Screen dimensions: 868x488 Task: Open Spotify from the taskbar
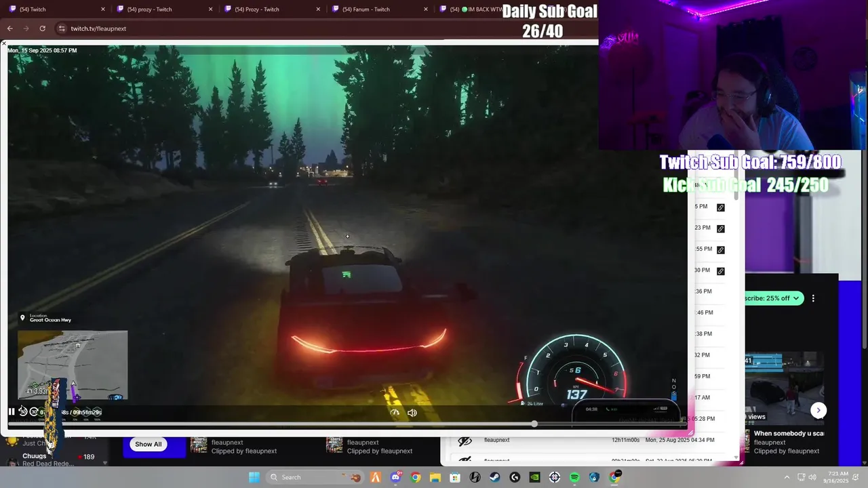tap(574, 477)
